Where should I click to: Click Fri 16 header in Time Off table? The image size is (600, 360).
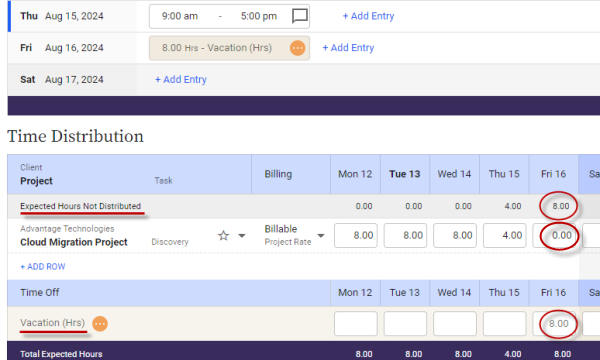coord(553,293)
